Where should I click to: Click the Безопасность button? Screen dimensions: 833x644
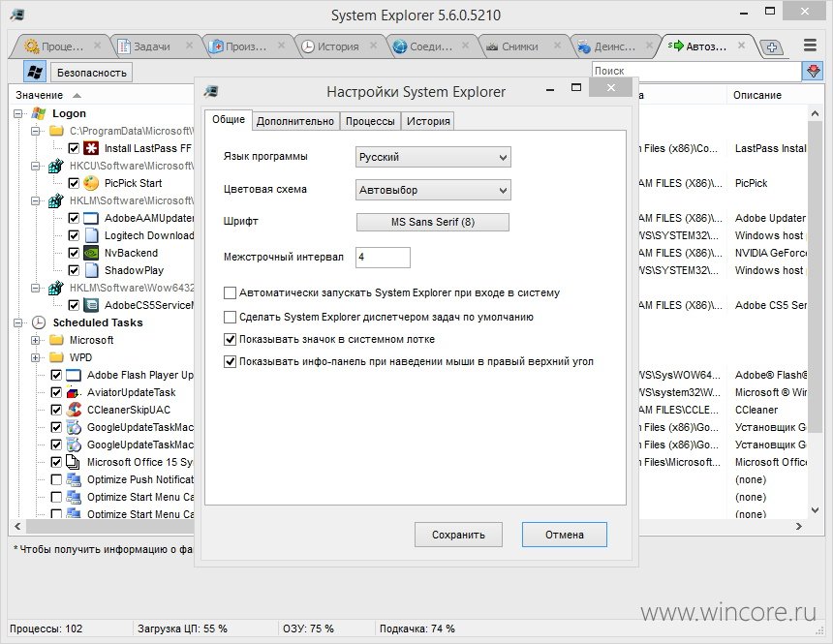pyautogui.click(x=91, y=73)
